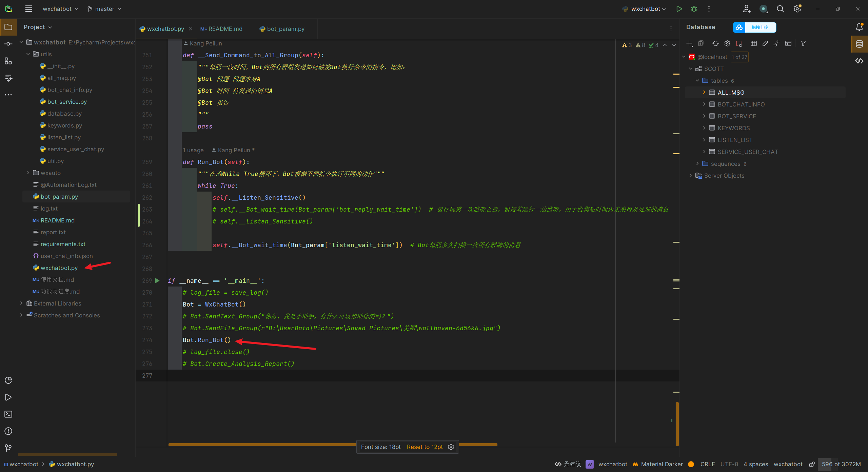The width and height of the screenshot is (868, 472).
Task: Click the 1 usage hint above Run_Bot
Action: click(193, 150)
